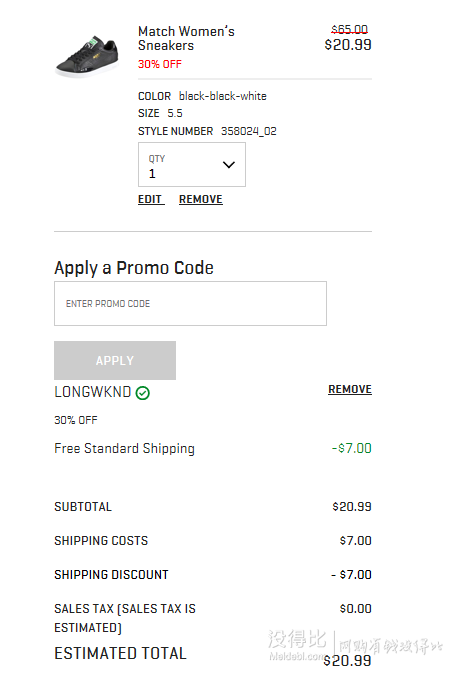Click the SHIPPING DISCOUNT row label
Image resolution: width=454 pixels, height=680 pixels.
[111, 575]
